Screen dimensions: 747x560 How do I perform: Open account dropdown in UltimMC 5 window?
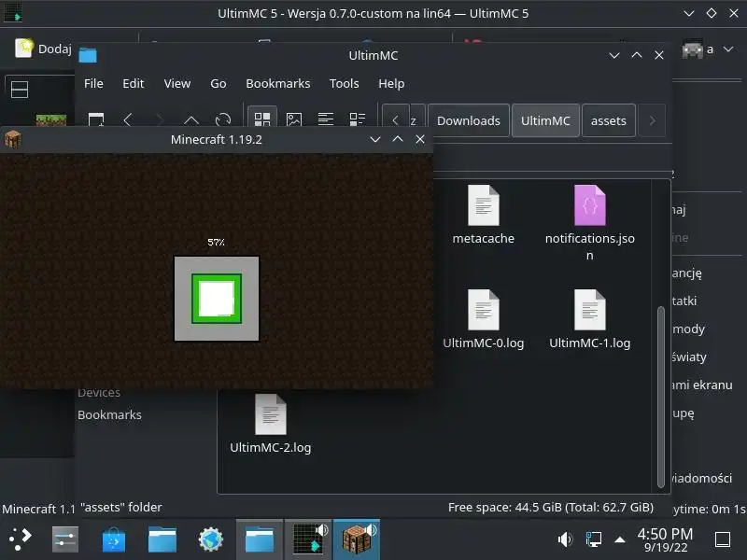tap(728, 49)
